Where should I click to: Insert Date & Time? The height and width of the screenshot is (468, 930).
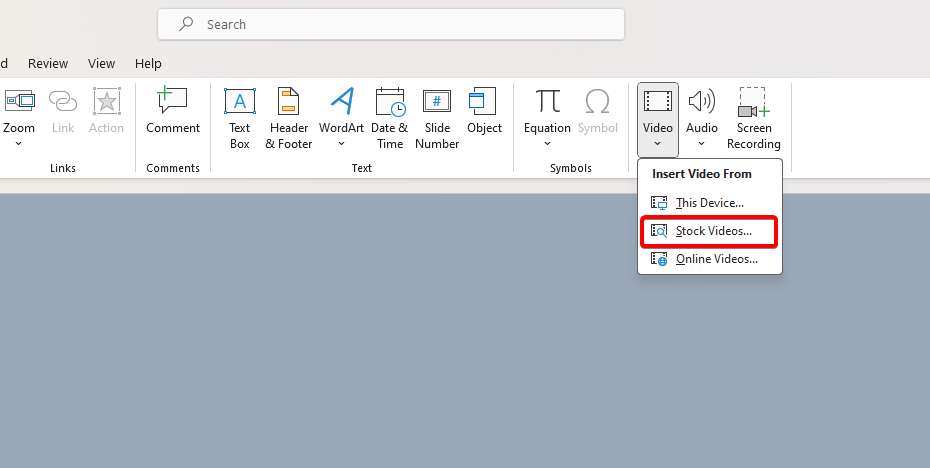(390, 118)
